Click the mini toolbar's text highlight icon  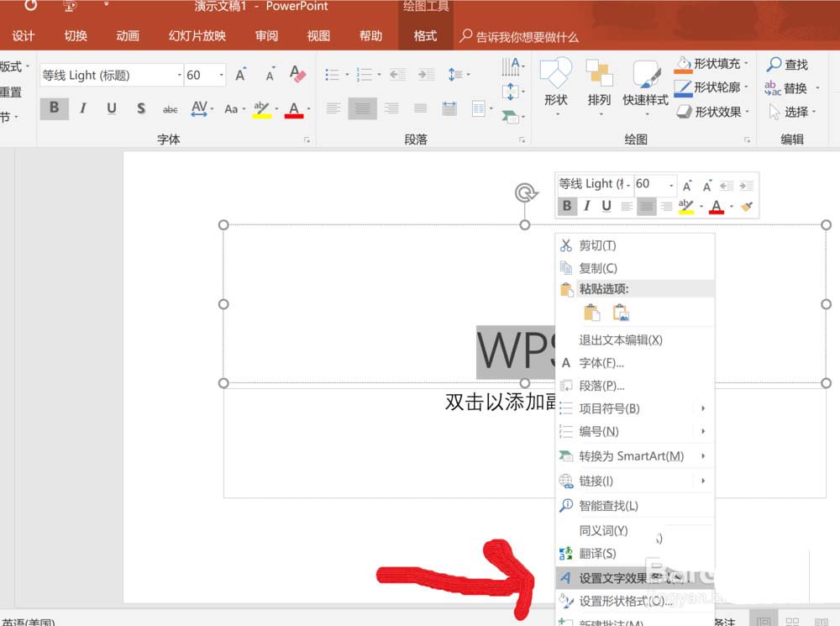[x=685, y=207]
